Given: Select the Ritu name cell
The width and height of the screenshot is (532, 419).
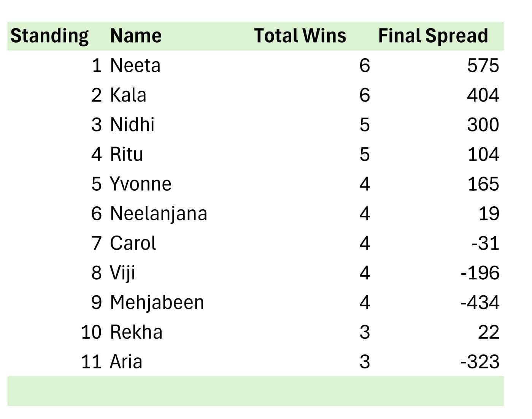Looking at the screenshot, I should point(126,155).
